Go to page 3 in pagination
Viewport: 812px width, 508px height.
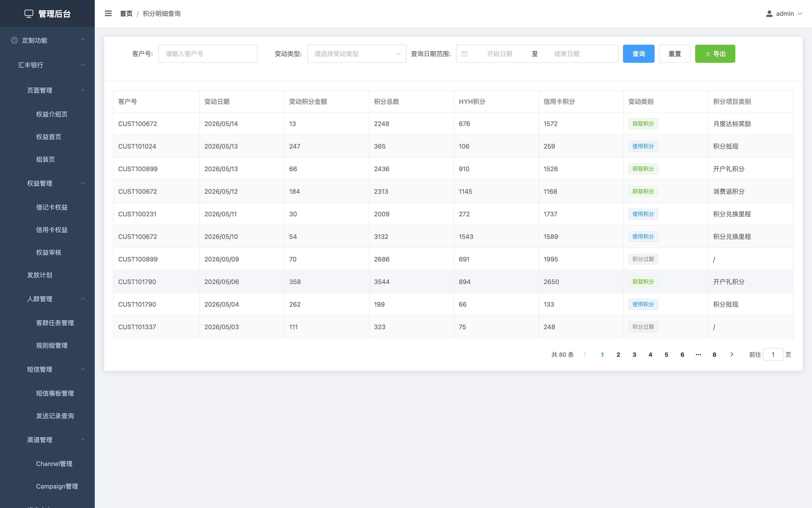point(634,354)
